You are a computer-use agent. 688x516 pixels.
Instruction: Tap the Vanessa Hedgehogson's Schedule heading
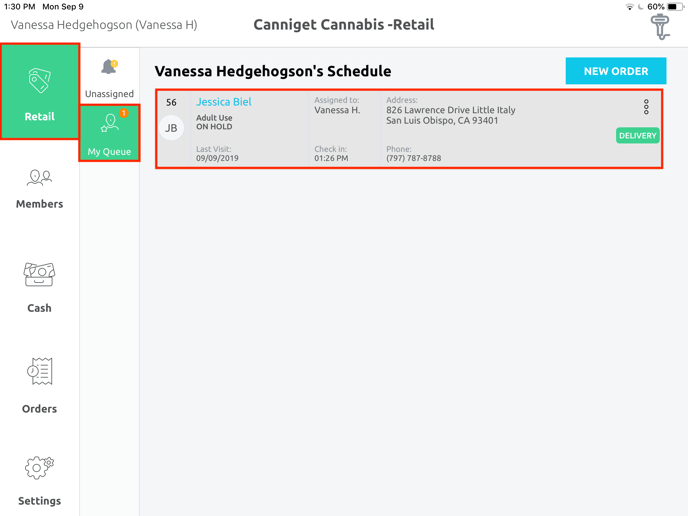[x=273, y=71]
